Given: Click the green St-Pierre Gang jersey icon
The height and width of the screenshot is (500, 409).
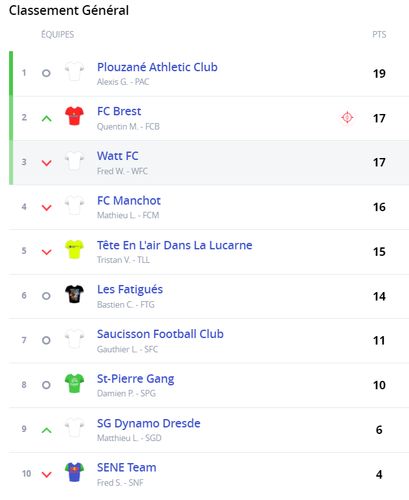Looking at the screenshot, I should click(74, 383).
